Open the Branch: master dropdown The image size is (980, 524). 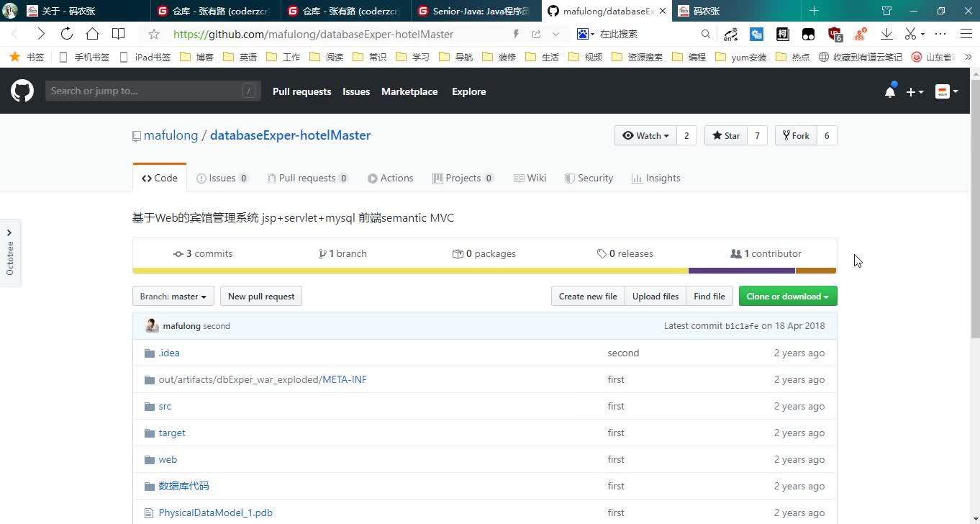[x=173, y=296]
